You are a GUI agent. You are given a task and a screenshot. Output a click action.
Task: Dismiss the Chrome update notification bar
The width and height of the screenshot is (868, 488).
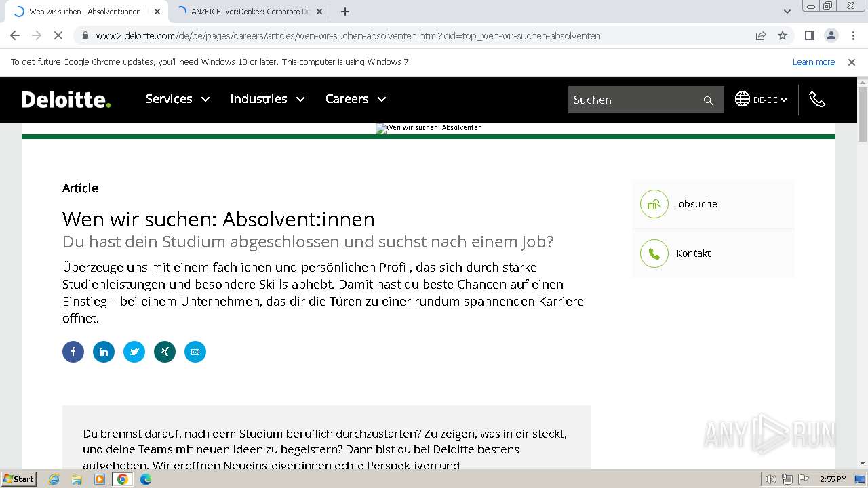coord(852,62)
